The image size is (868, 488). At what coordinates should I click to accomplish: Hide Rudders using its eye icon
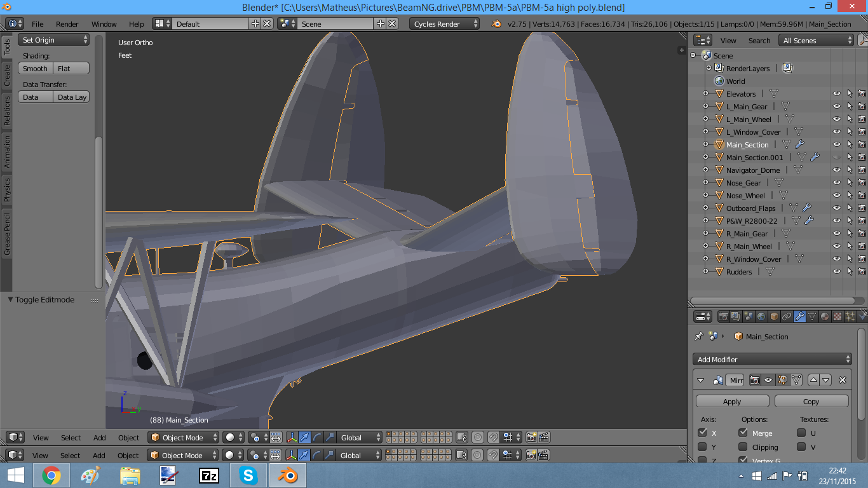(x=837, y=271)
